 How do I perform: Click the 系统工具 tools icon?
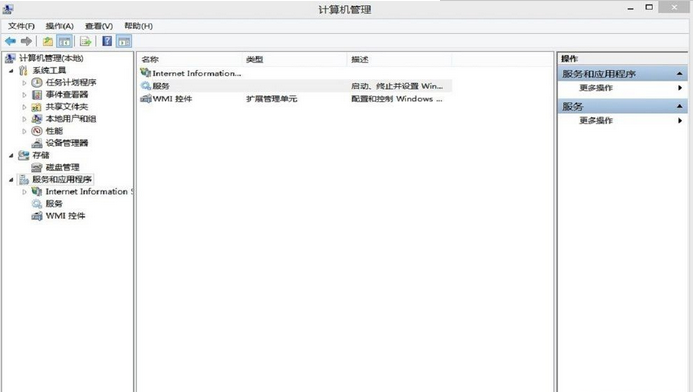pos(23,70)
